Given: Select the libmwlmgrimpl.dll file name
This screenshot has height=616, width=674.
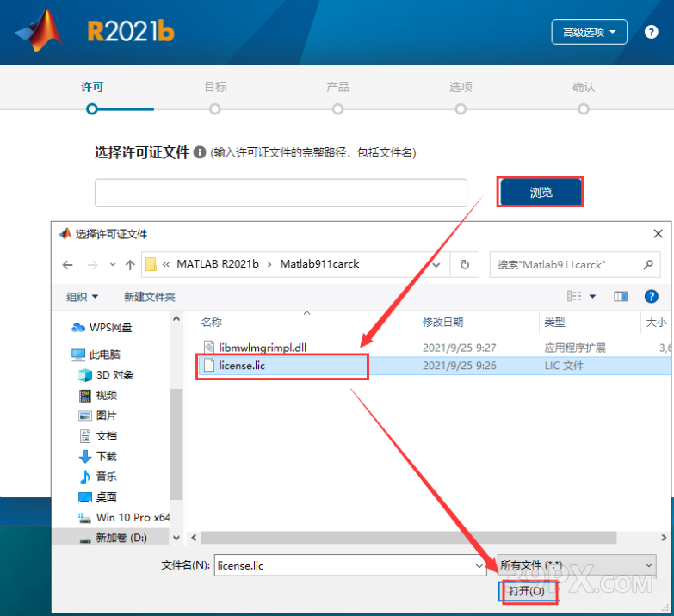Looking at the screenshot, I should coord(263,347).
